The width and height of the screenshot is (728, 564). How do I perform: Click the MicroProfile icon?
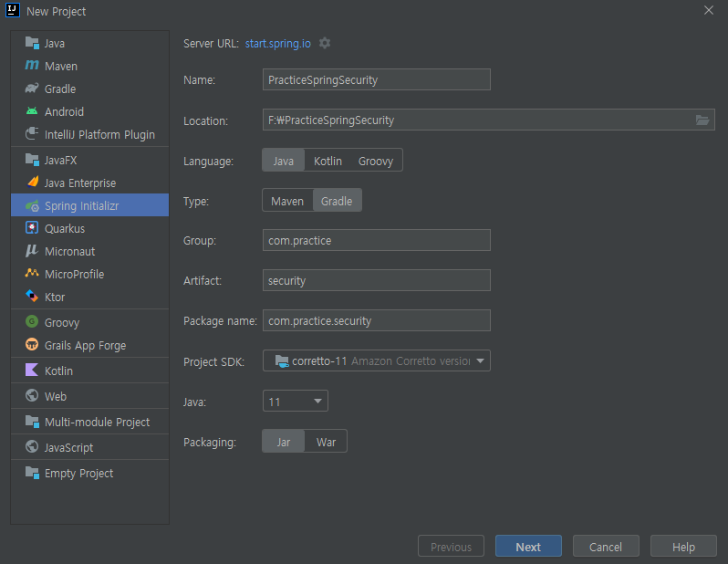[x=32, y=273]
